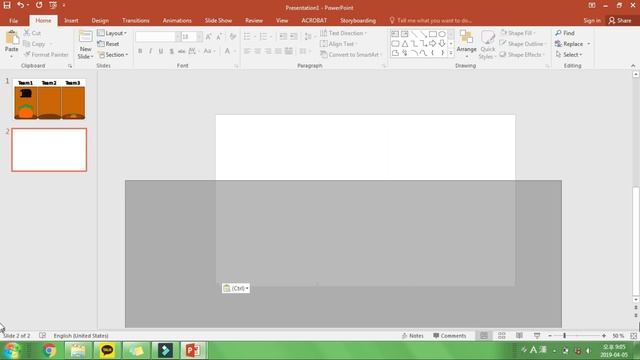640x360 pixels.
Task: Expand the font size combo box
Action: (199, 37)
